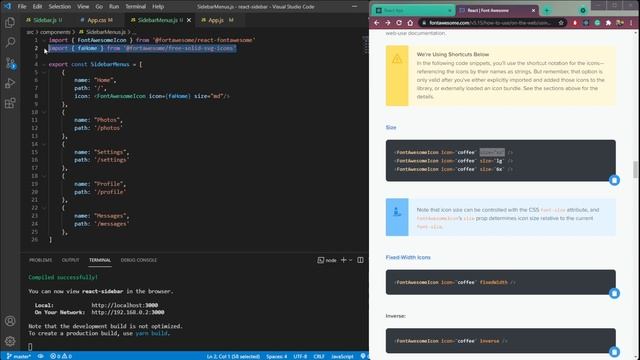
Task: Open the Manage gear icon
Action: coord(10,341)
